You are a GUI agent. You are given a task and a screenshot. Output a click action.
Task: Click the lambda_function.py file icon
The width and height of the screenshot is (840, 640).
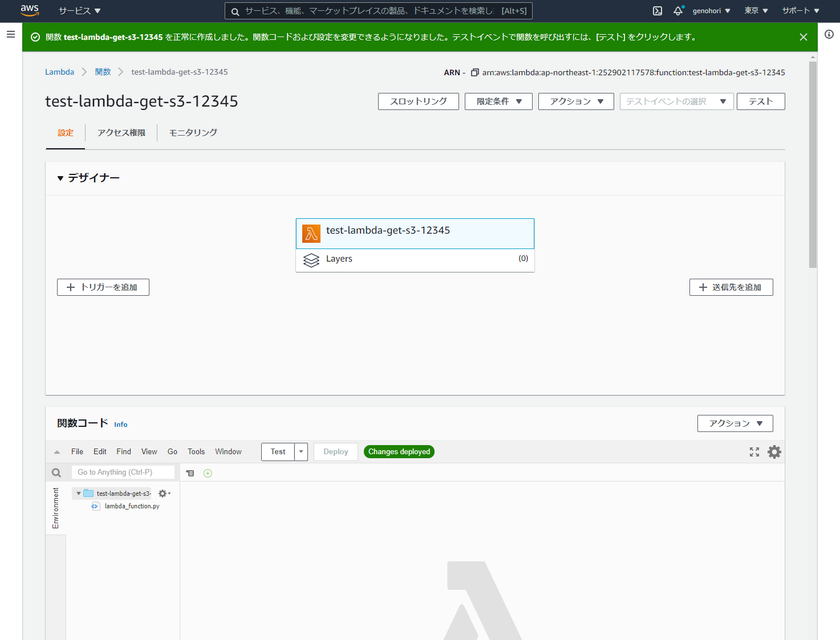[x=95, y=506]
